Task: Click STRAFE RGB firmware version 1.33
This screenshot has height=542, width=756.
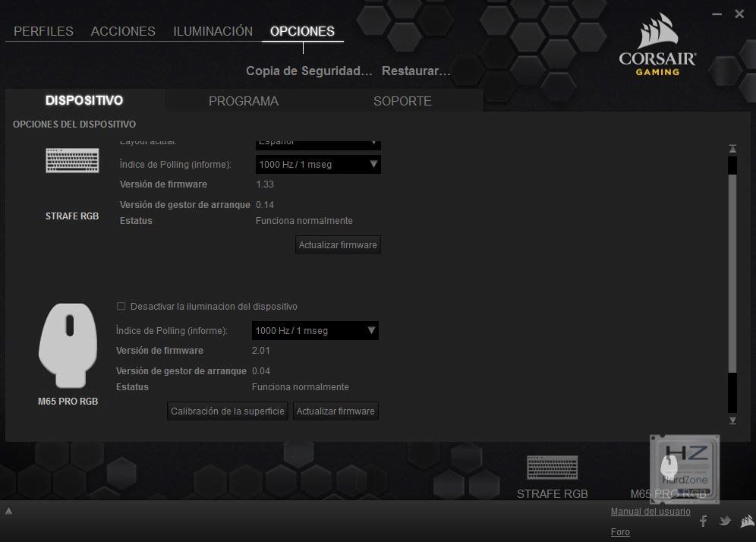Action: click(x=265, y=184)
